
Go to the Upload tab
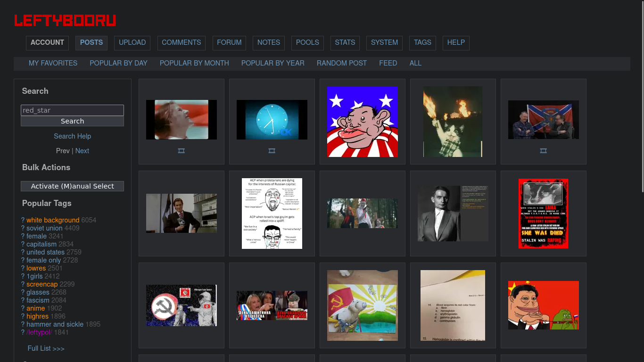pos(132,42)
